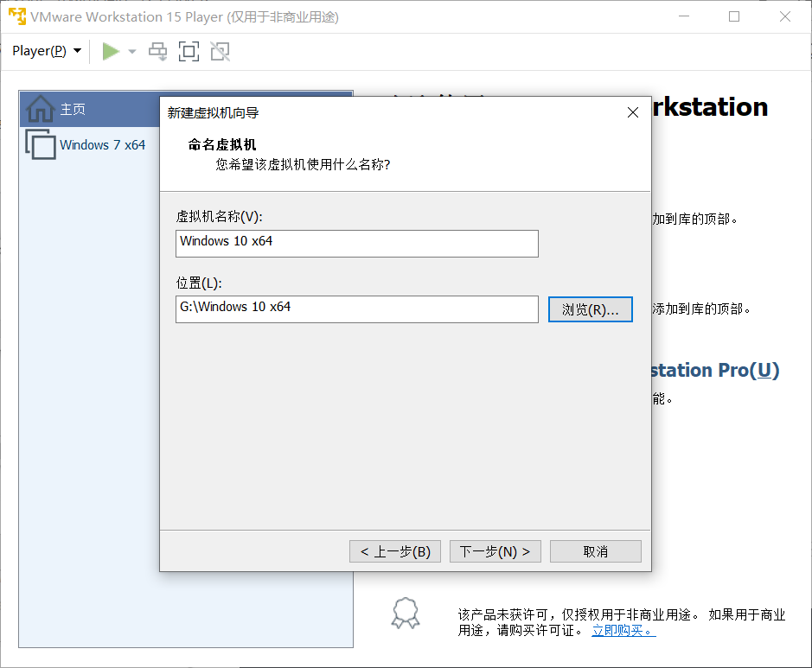Click the upgrade to Workstation Pro(U) link
The height and width of the screenshot is (668, 812).
click(714, 371)
